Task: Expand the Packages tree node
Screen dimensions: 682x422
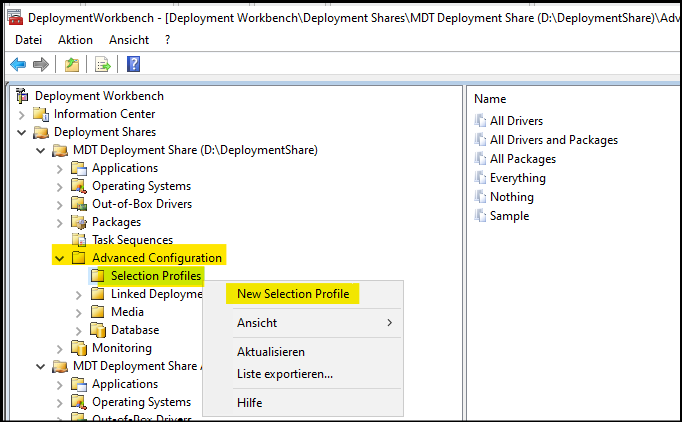Action: point(60,223)
